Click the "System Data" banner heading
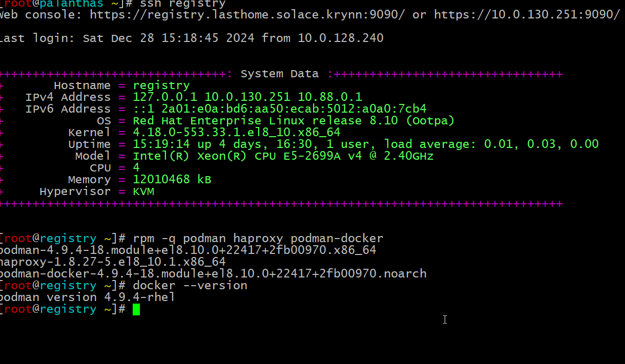 coord(279,74)
